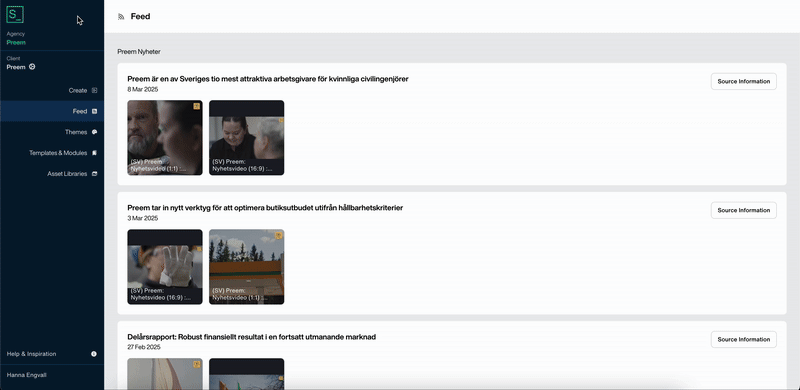Click yellow badge on first 8 Mar thumbnail
This screenshot has width=800, height=390.
click(196, 106)
